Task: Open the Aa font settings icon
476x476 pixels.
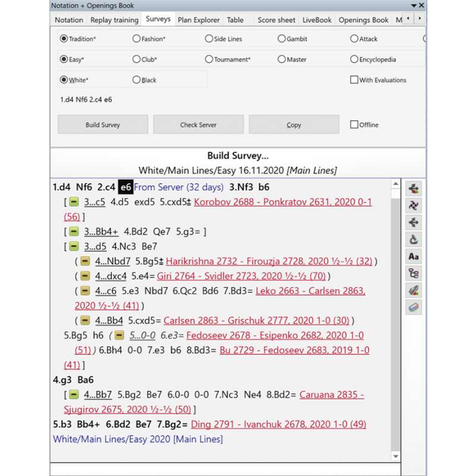Action: tap(414, 256)
